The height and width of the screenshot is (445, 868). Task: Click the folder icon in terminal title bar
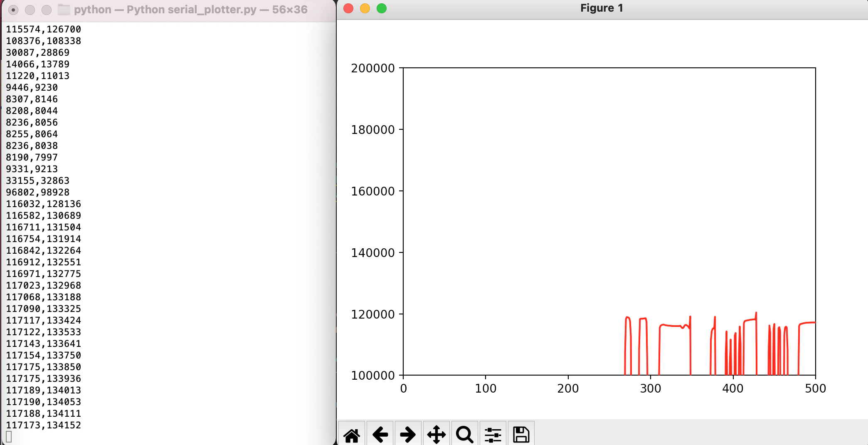(x=64, y=10)
